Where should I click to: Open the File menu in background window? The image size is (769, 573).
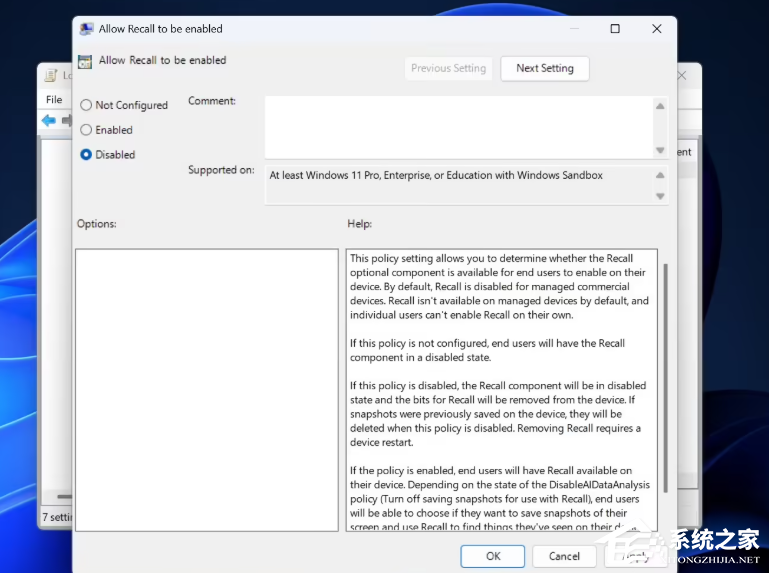[54, 100]
